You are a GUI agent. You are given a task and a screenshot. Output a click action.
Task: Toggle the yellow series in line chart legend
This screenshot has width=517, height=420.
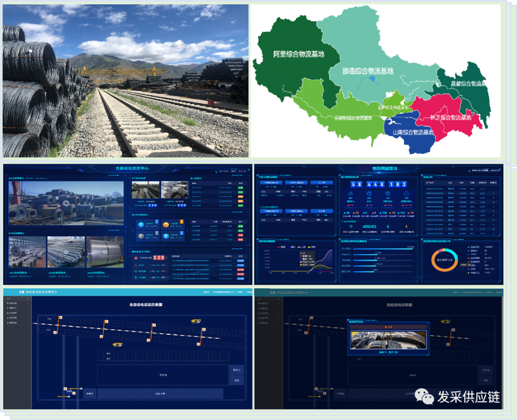pyautogui.click(x=312, y=247)
